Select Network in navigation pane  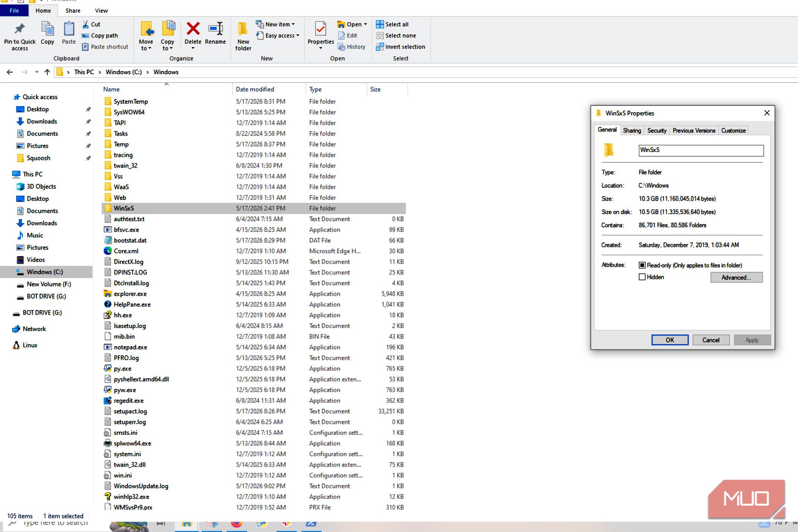[x=34, y=329]
